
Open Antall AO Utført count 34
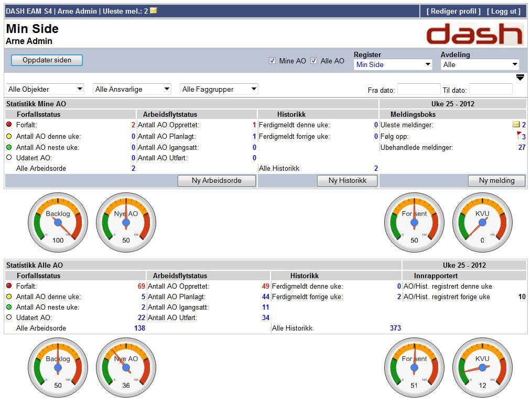coord(266,317)
